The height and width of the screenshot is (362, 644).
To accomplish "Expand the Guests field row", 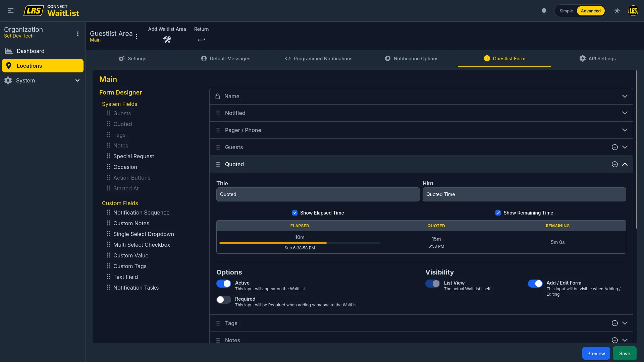I will click(x=625, y=147).
